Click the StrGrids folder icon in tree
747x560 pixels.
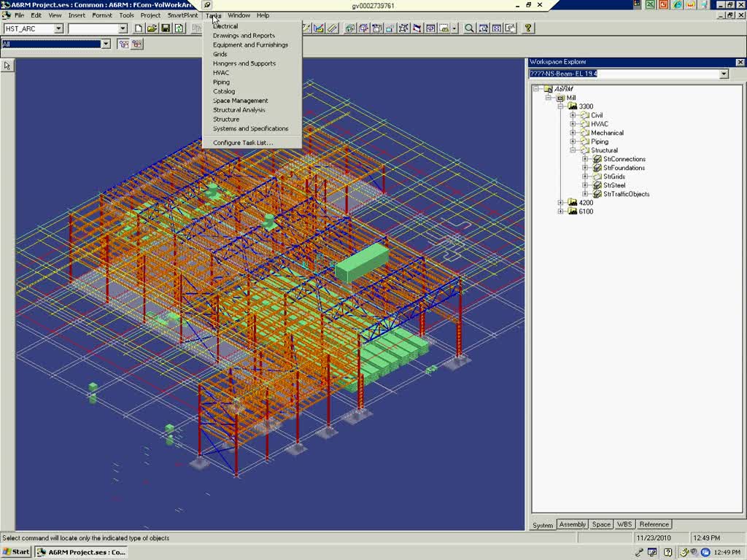click(x=597, y=176)
